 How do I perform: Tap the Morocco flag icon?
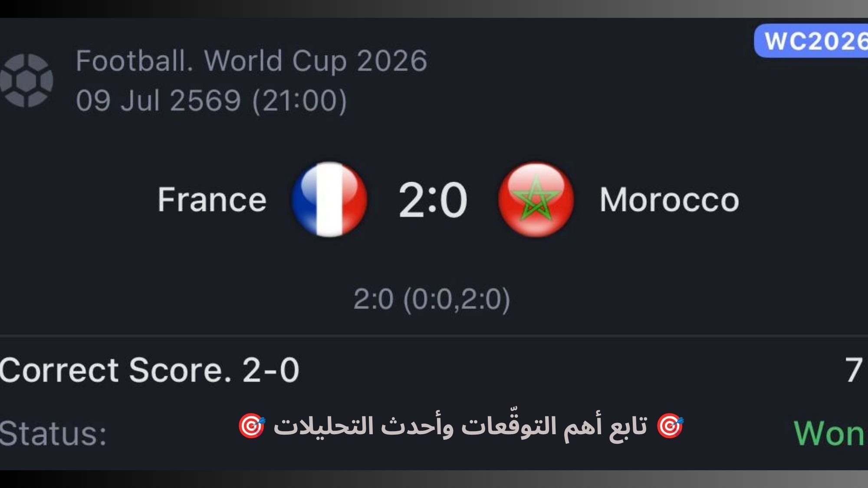tap(536, 200)
